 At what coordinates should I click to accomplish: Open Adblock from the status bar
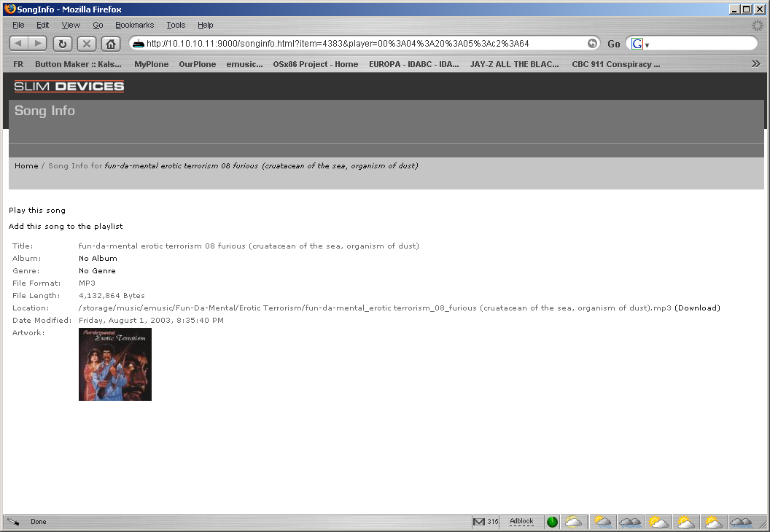pyautogui.click(x=521, y=522)
